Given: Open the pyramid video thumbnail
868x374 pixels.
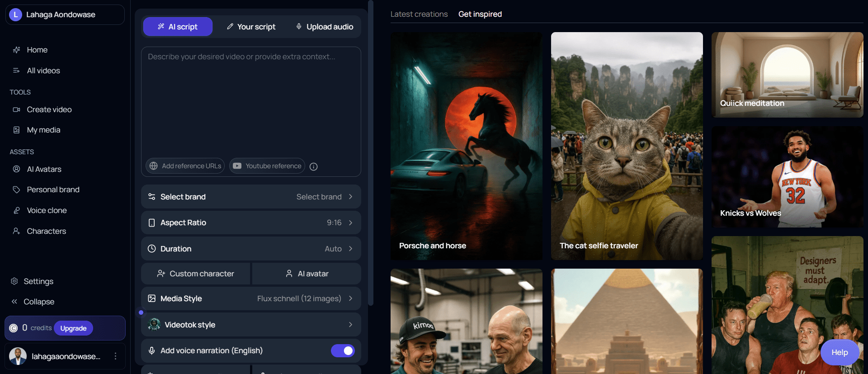Looking at the screenshot, I should coord(627,321).
